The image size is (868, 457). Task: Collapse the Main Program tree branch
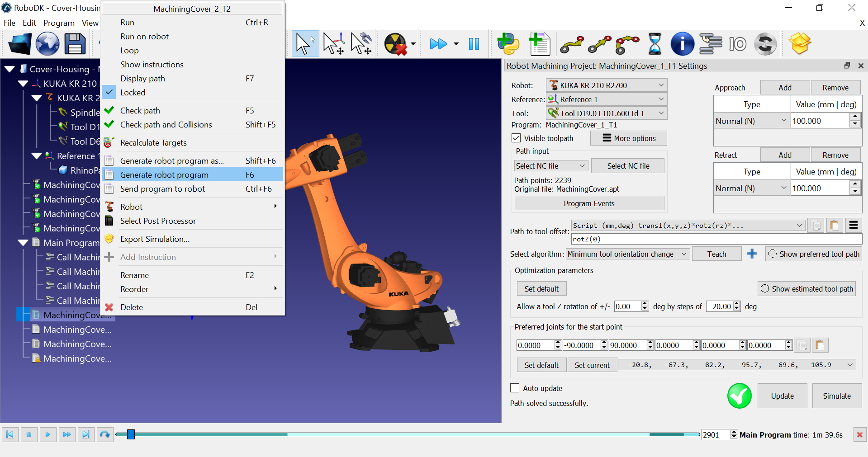point(24,242)
